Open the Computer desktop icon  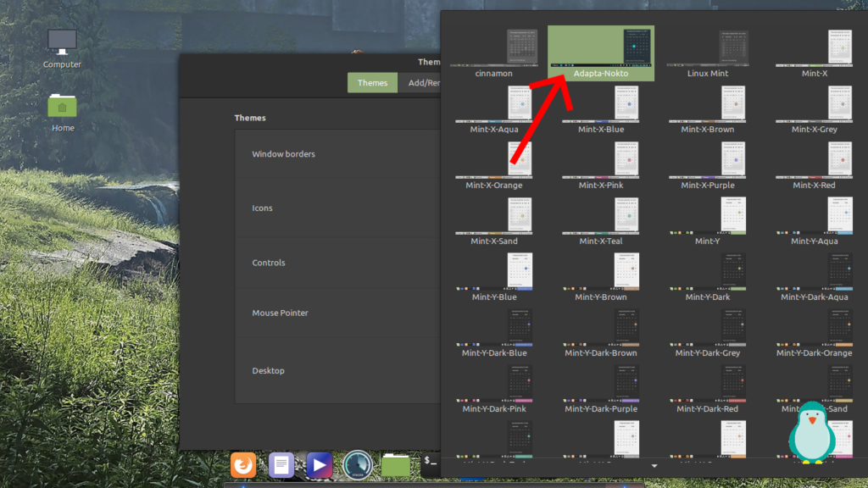[x=62, y=48]
